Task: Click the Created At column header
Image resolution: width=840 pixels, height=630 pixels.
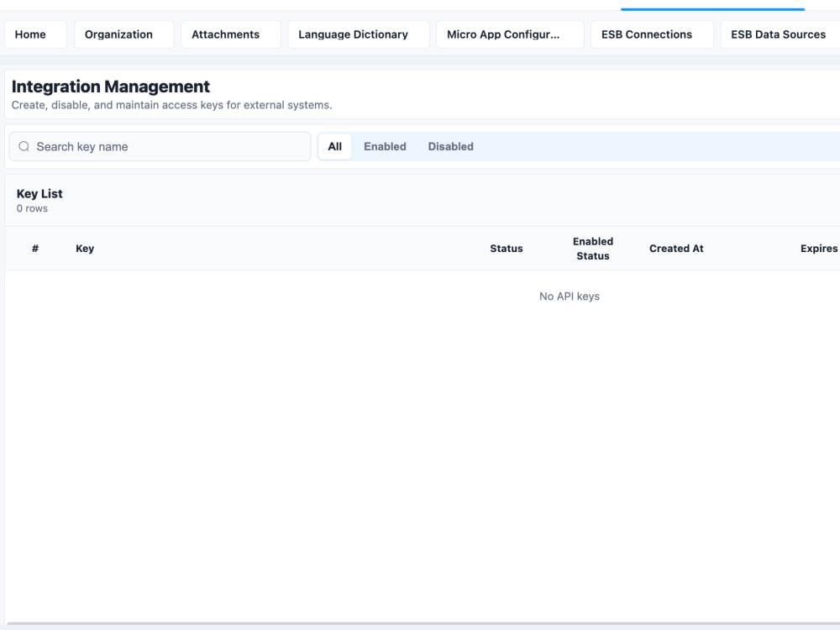Action: click(x=676, y=249)
